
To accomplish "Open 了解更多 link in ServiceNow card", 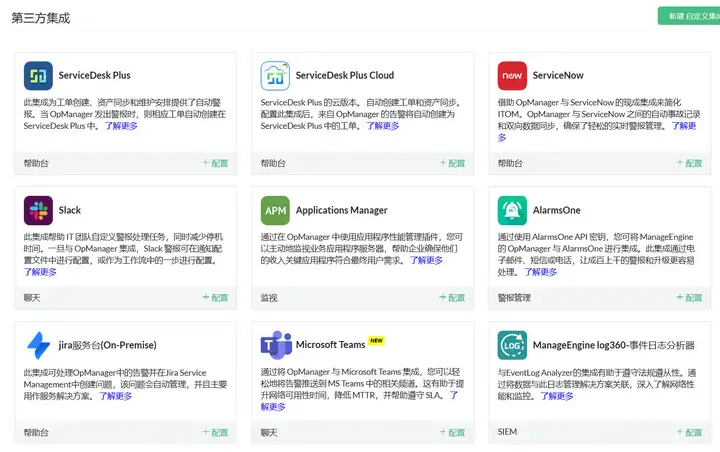I will click(684, 126).
